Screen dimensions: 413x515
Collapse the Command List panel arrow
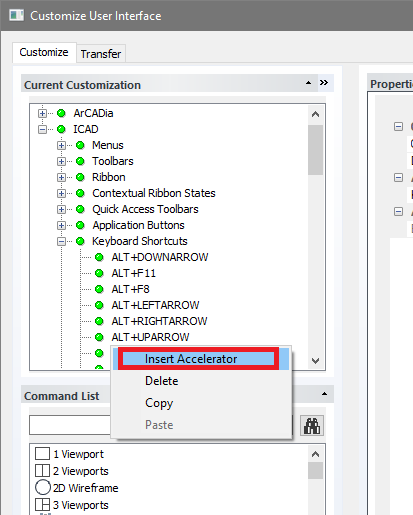point(324,394)
